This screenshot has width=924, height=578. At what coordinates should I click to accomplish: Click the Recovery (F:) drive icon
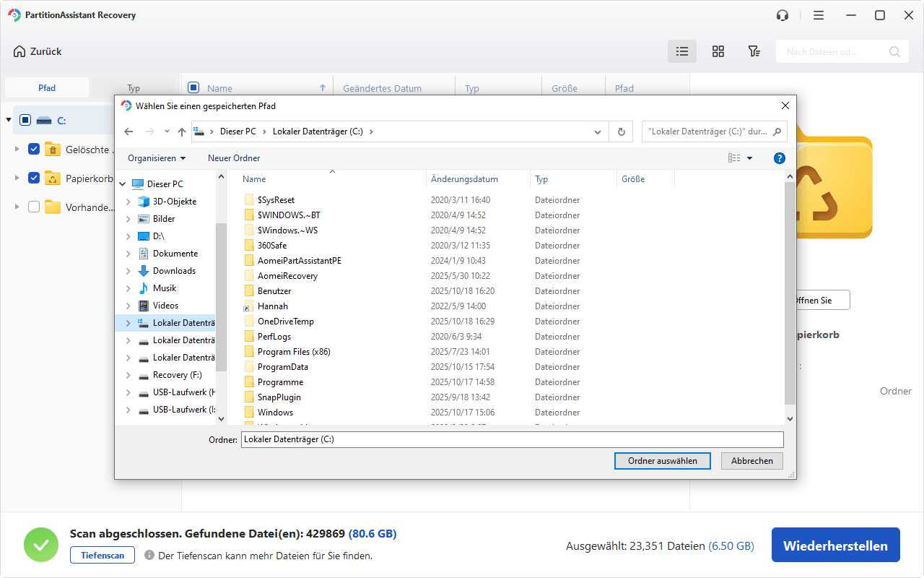pos(144,375)
